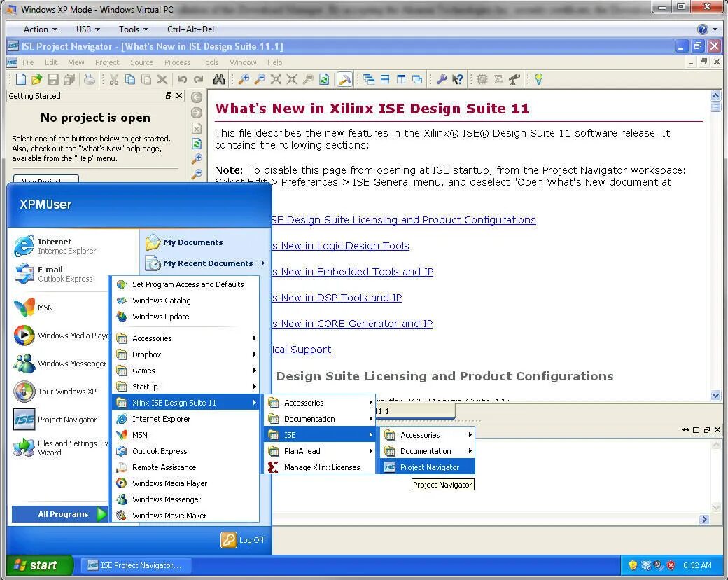This screenshot has width=728, height=580.
Task: Click the Copy toolbar icon
Action: (130, 79)
